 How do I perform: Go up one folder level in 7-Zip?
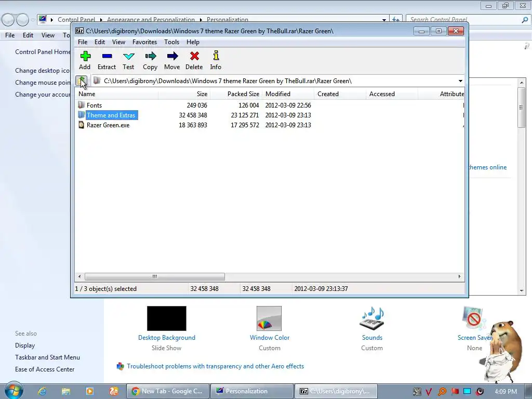(x=82, y=81)
